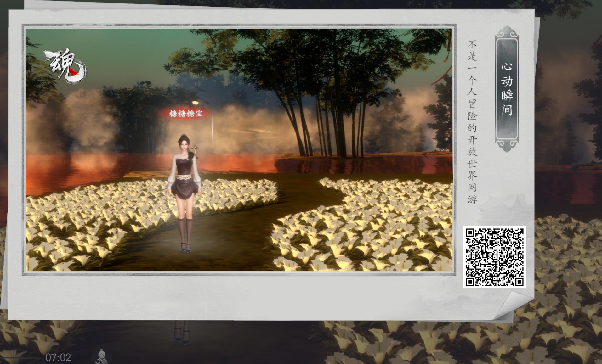Click the QR code on the card

494,257
